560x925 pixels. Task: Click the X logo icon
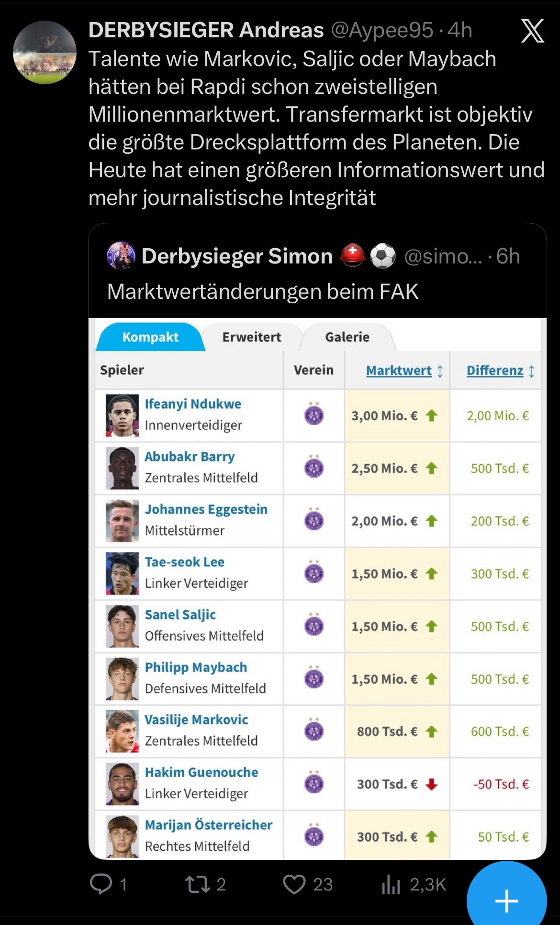click(x=532, y=31)
